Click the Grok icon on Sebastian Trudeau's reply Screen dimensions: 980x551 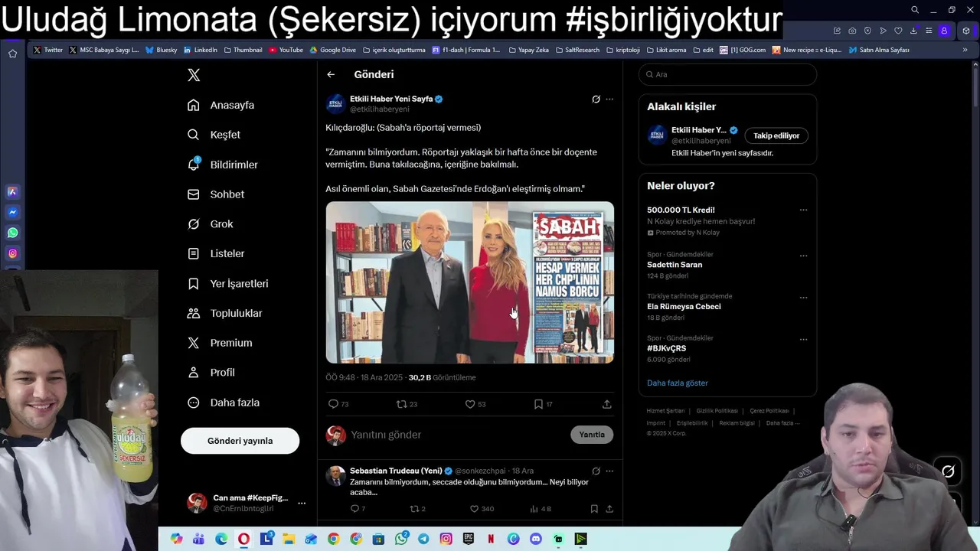coord(596,471)
